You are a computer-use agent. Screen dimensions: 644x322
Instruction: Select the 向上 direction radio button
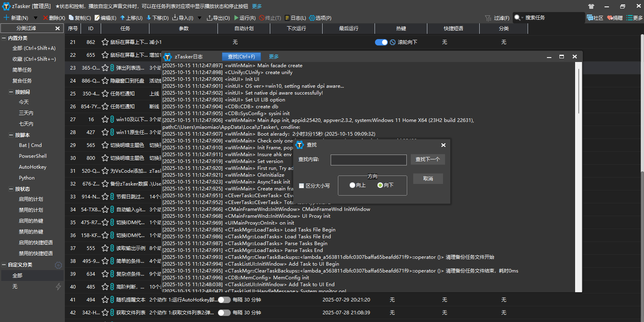point(352,185)
